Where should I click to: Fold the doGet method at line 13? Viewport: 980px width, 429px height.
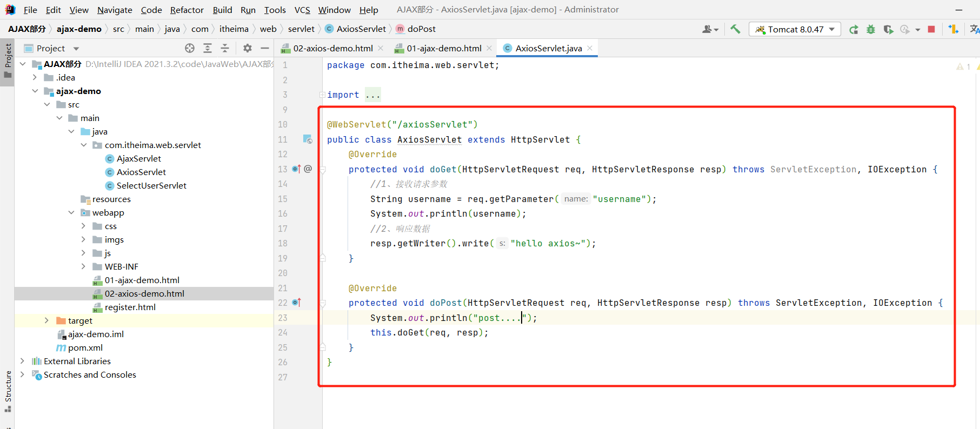pyautogui.click(x=323, y=170)
